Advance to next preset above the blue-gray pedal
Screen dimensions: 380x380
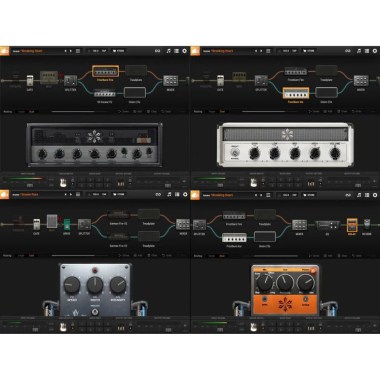pos(70,194)
